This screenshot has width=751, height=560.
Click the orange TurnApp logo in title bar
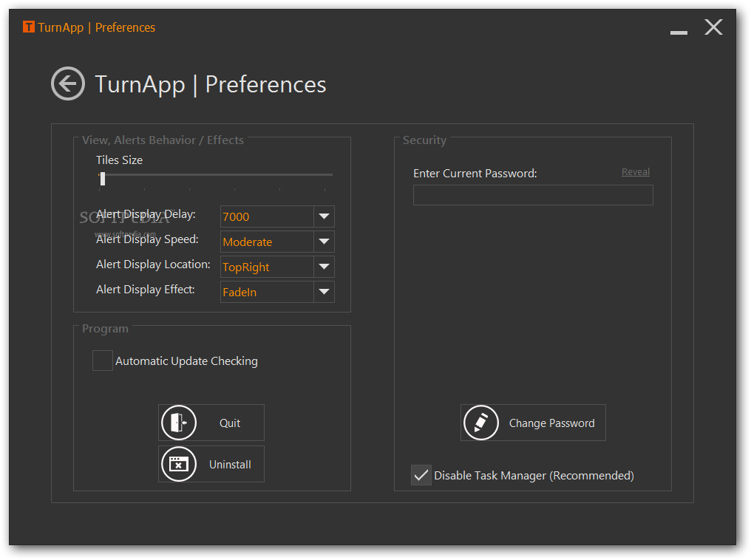pyautogui.click(x=29, y=27)
